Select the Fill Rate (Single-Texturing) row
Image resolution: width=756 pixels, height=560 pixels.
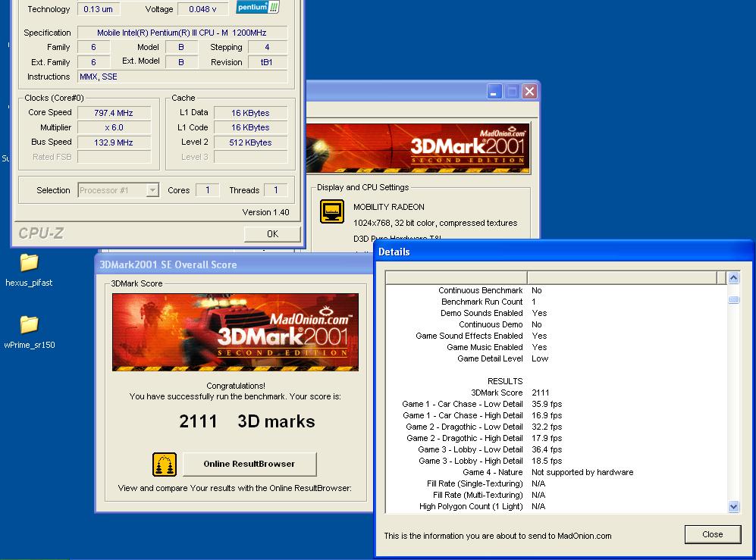pyautogui.click(x=557, y=483)
